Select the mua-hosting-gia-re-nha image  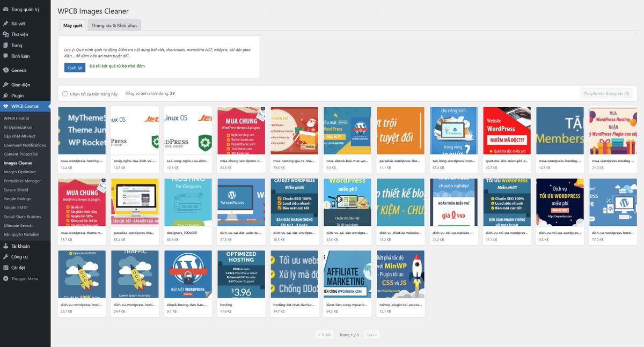[x=294, y=130]
